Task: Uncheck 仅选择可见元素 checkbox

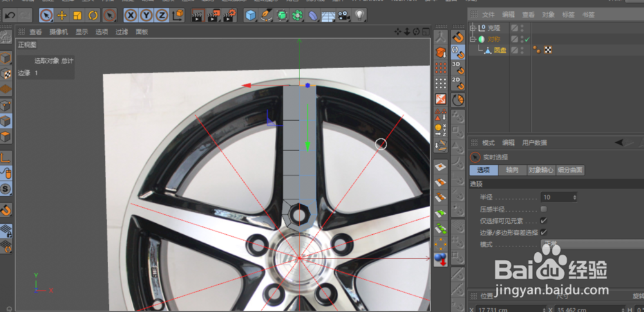Action: point(544,221)
